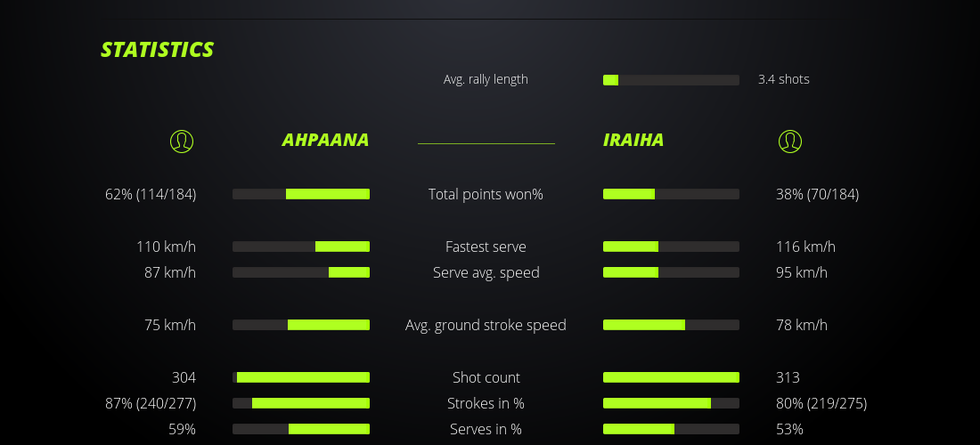This screenshot has width=980, height=445.
Task: Click the Avg. rally length bar
Action: (x=671, y=80)
